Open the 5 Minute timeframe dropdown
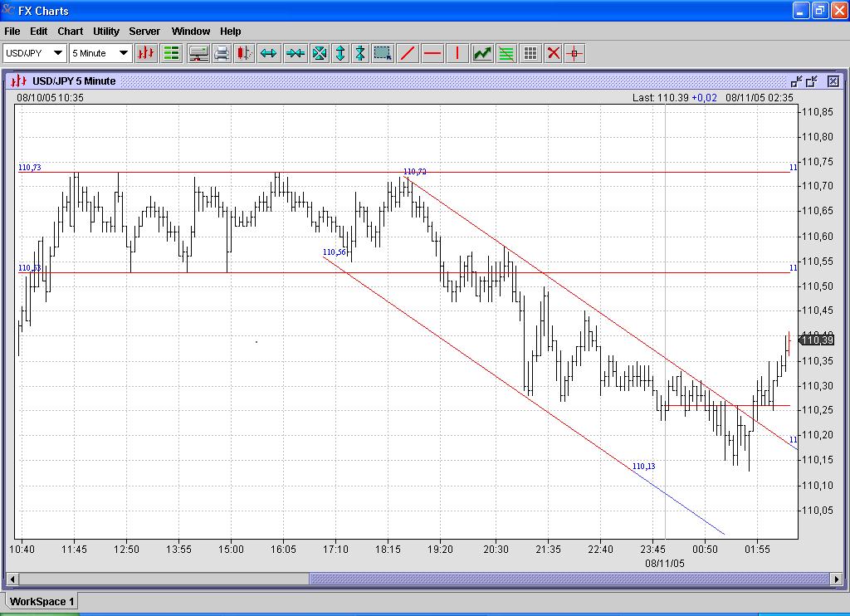The height and width of the screenshot is (616, 850). 100,53
